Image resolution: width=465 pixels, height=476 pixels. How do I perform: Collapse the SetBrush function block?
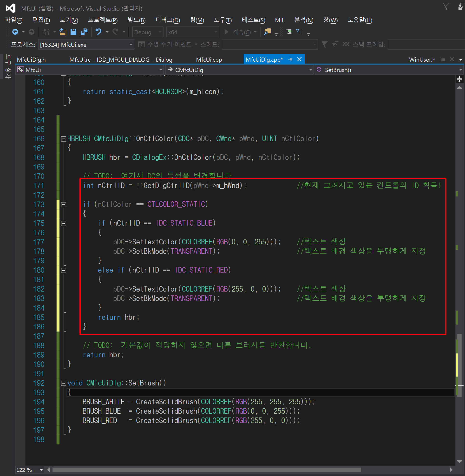point(64,383)
